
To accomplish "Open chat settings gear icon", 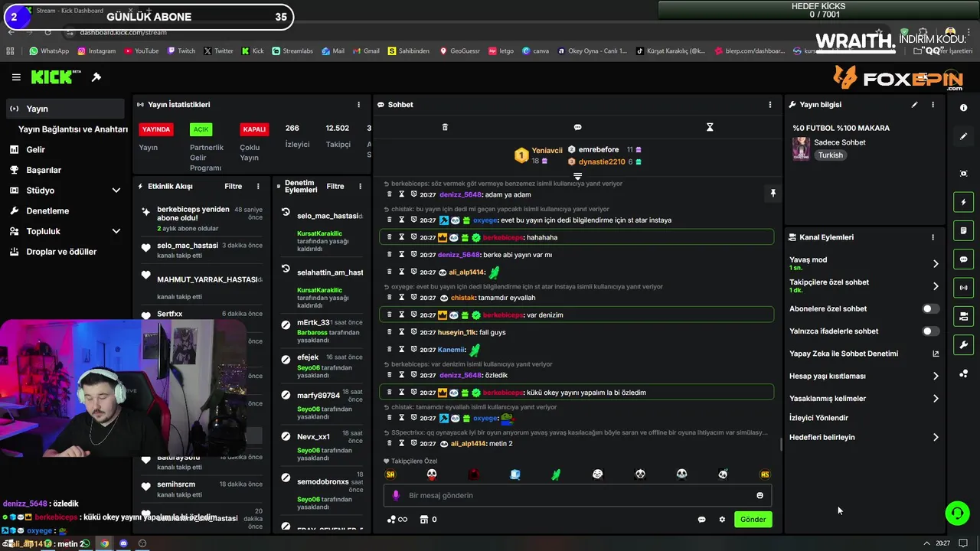I will 722,520.
